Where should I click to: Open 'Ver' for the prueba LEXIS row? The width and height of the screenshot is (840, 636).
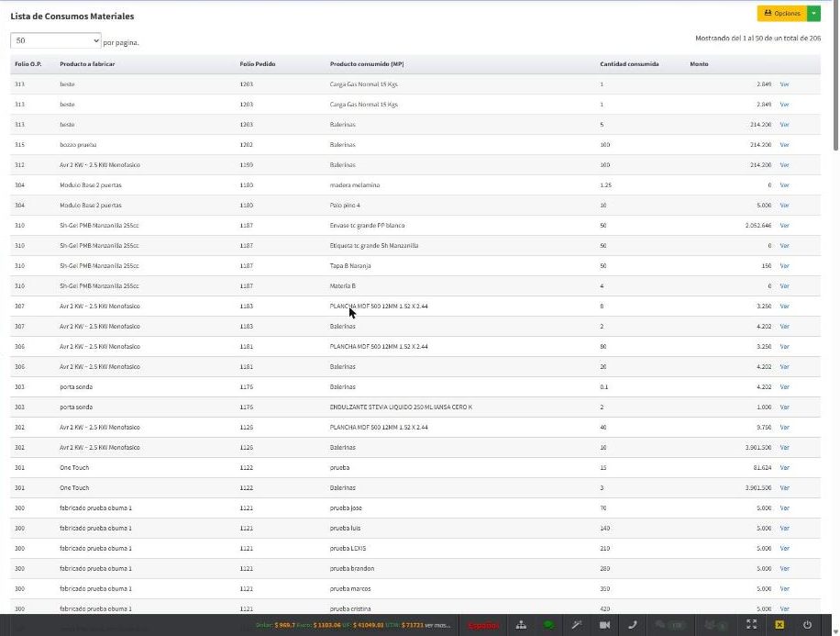click(x=784, y=549)
